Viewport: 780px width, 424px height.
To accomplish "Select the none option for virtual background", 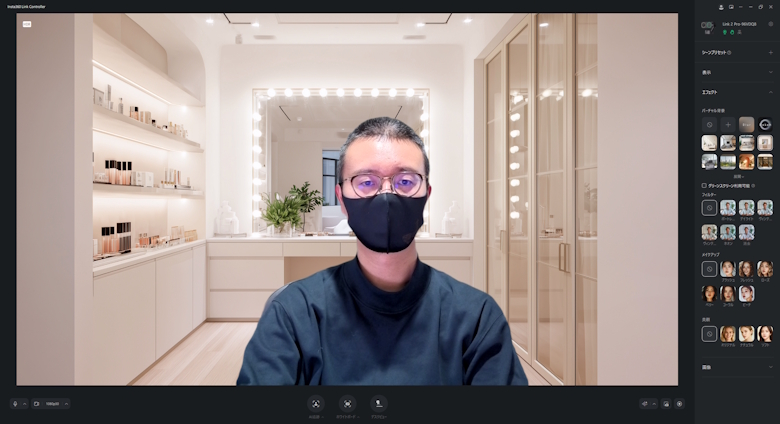I will click(x=709, y=124).
